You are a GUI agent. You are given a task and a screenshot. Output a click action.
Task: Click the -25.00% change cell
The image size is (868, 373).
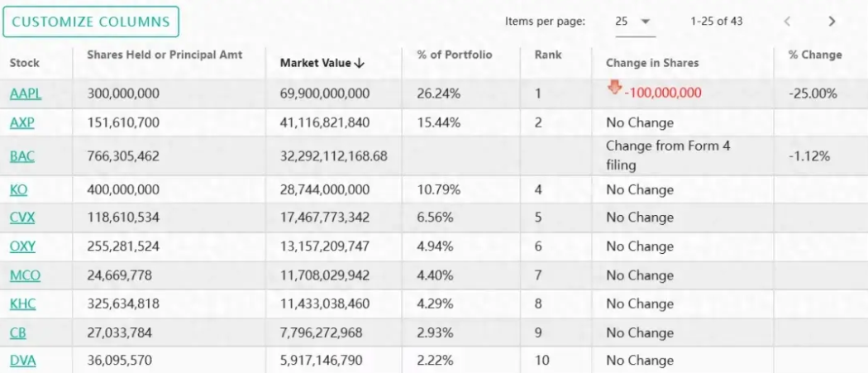point(813,93)
